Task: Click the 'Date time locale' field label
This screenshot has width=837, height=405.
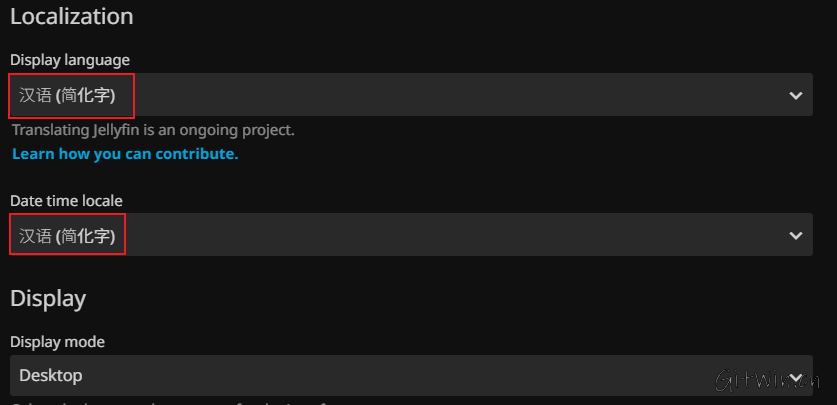Action: click(x=66, y=201)
